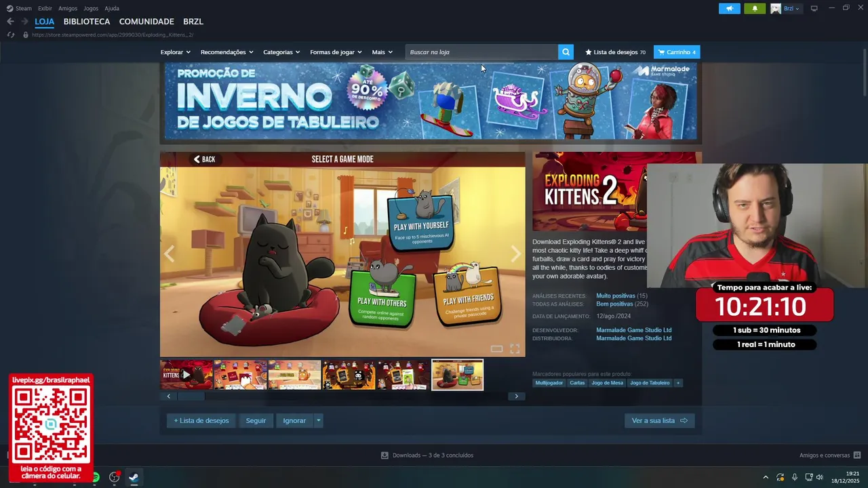Open the Carrinho cart button
The width and height of the screenshot is (868, 488).
(x=677, y=52)
